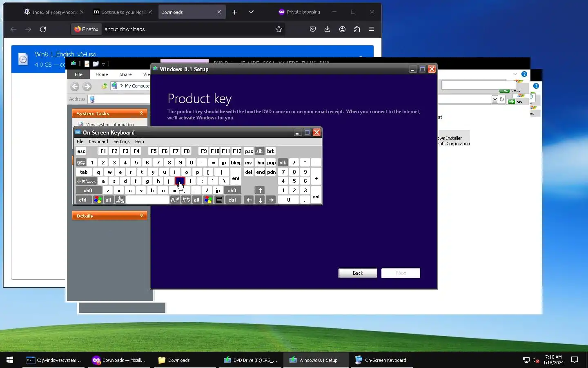Click the Explorer green up-folder arrow icon
The image size is (588, 368).
tap(105, 86)
